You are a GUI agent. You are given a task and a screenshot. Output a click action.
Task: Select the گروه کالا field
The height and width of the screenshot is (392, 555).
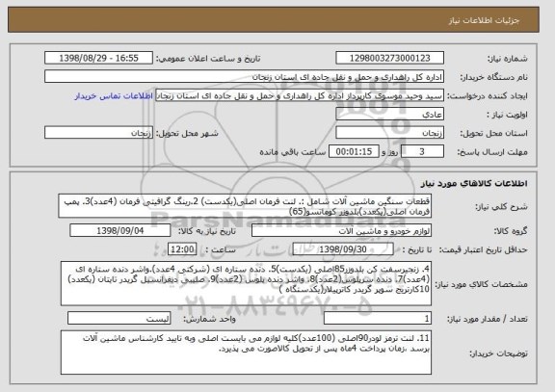[x=341, y=231]
